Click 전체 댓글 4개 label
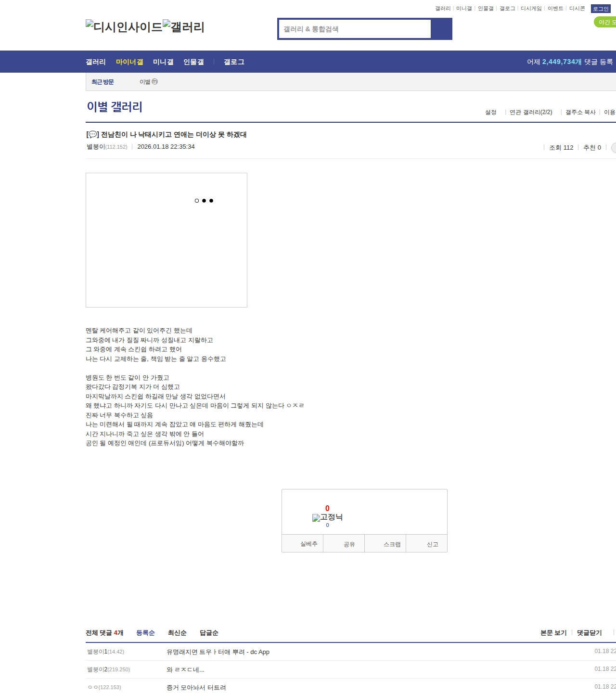Viewport: 616px width, 693px height. coord(104,633)
